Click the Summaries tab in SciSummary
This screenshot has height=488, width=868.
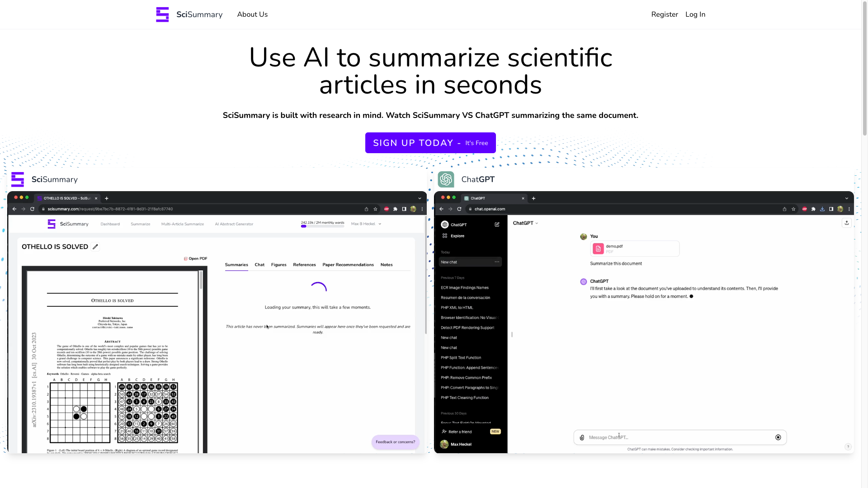236,264
